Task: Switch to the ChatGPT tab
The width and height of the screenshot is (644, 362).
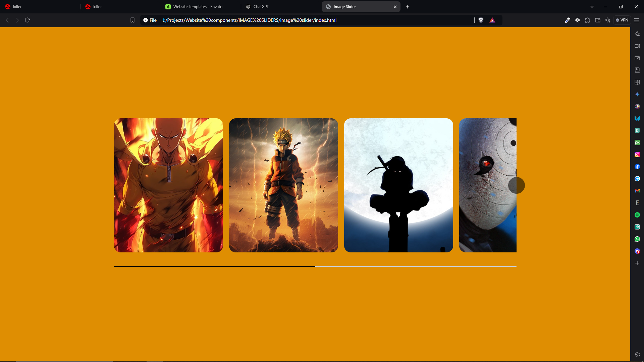Action: 281,7
